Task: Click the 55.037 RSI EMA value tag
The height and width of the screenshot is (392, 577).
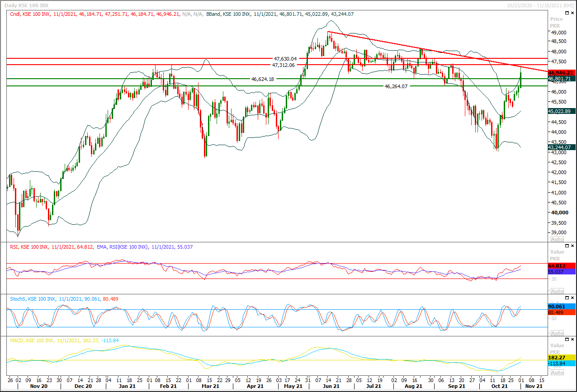Action: pos(561,272)
